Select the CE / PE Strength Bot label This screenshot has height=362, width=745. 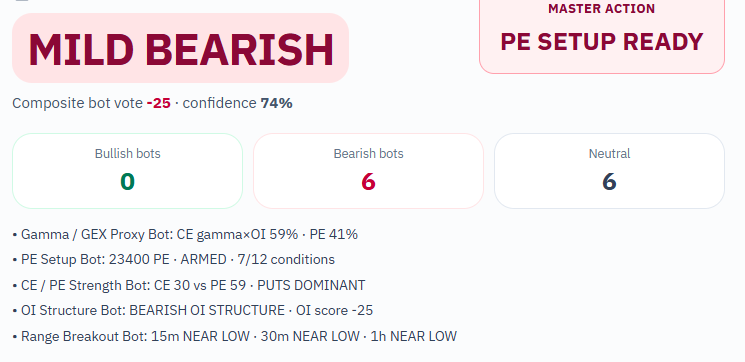tap(86, 285)
